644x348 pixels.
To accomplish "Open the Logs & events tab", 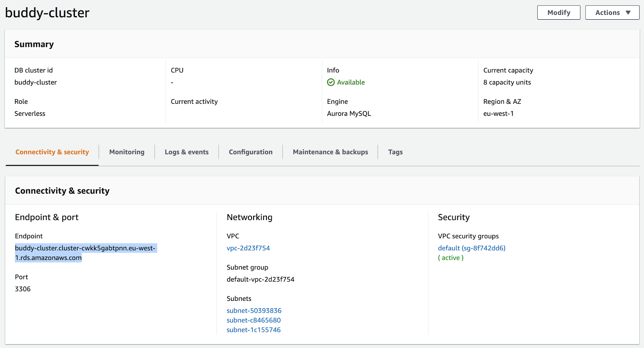I will [187, 152].
